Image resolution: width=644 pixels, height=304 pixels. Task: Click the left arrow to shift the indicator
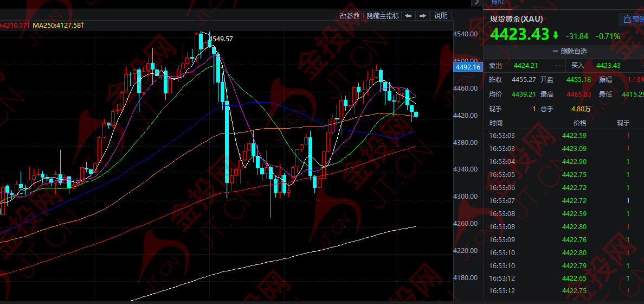[x=408, y=16]
